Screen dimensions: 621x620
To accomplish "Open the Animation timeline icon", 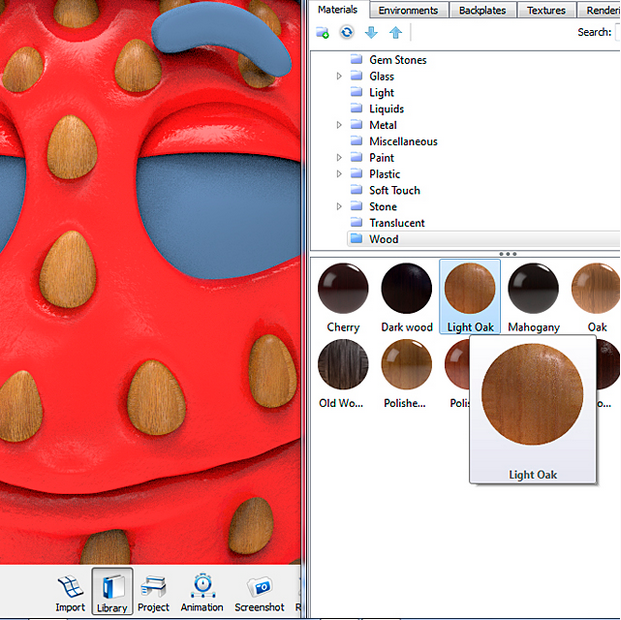I will [202, 591].
